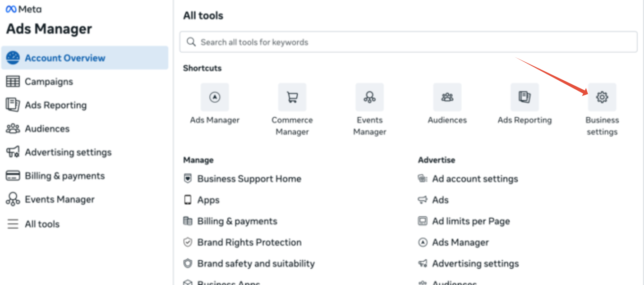Click the Business settings shortcut label
Image resolution: width=644 pixels, height=285 pixels.
coord(602,126)
